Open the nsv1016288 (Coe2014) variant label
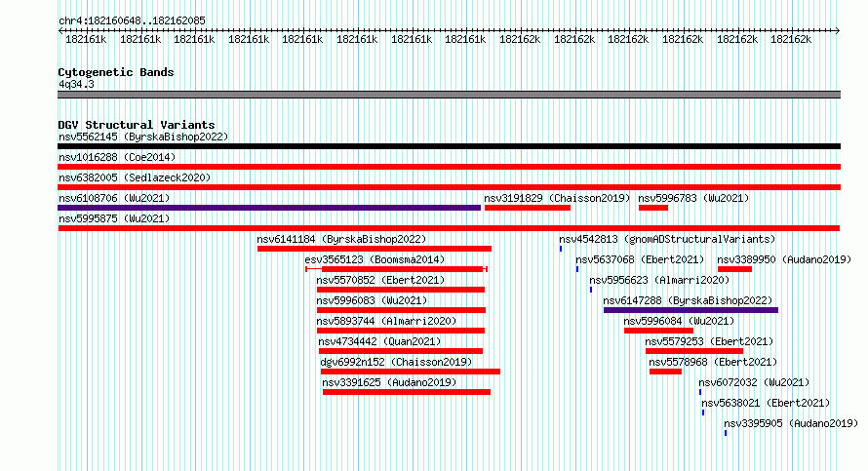Image resolution: width=868 pixels, height=471 pixels. [x=117, y=157]
